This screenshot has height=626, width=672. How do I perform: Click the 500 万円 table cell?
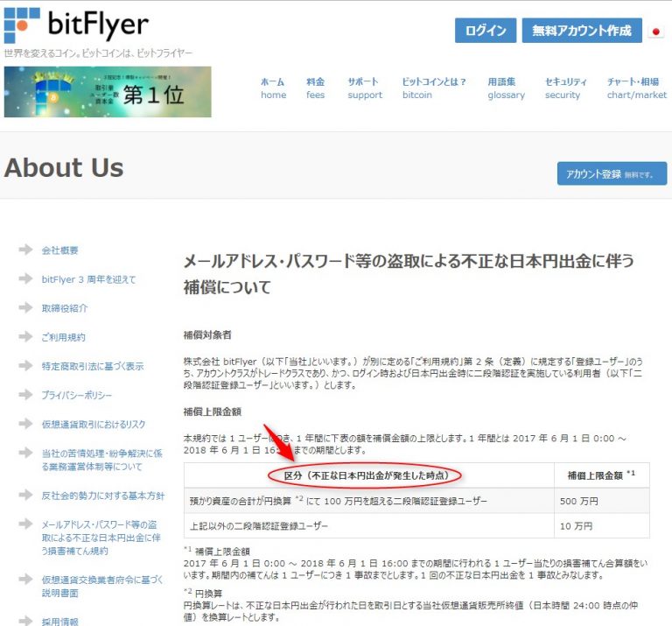[602, 501]
